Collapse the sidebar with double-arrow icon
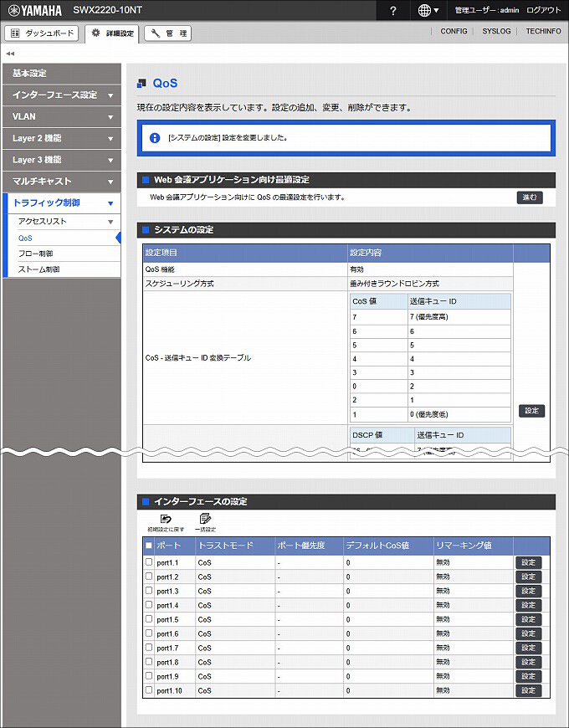 pyautogui.click(x=10, y=54)
